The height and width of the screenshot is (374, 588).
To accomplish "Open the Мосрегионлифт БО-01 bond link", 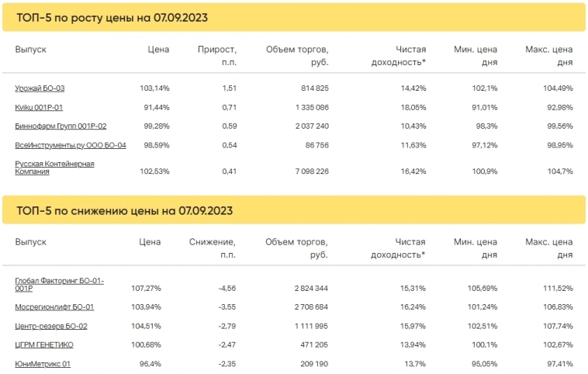I will click(55, 307).
